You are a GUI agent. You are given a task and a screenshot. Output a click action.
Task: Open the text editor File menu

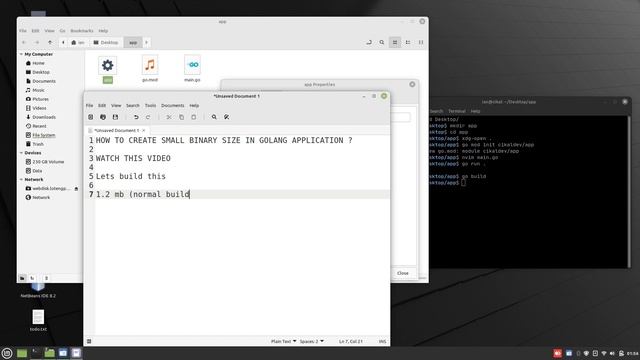pos(89,105)
